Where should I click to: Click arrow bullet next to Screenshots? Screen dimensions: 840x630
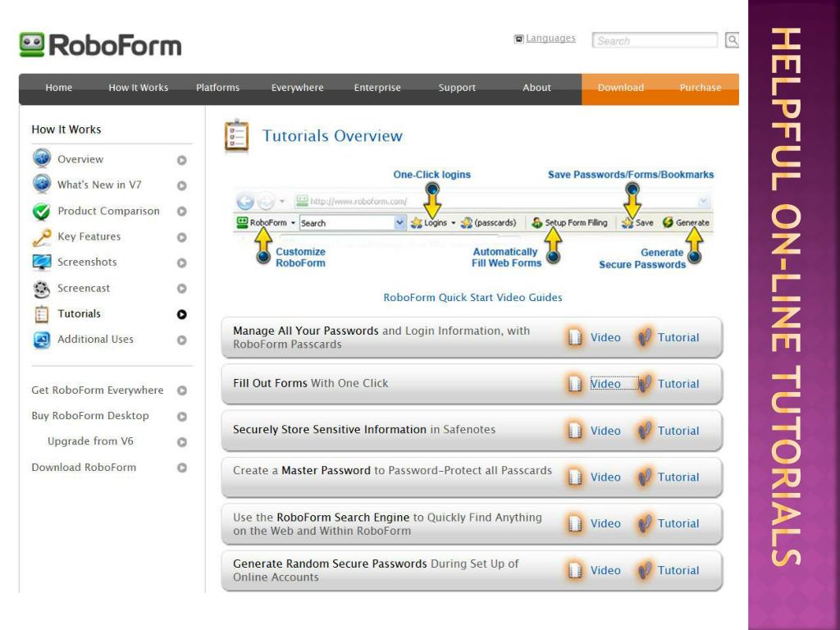coord(181,262)
